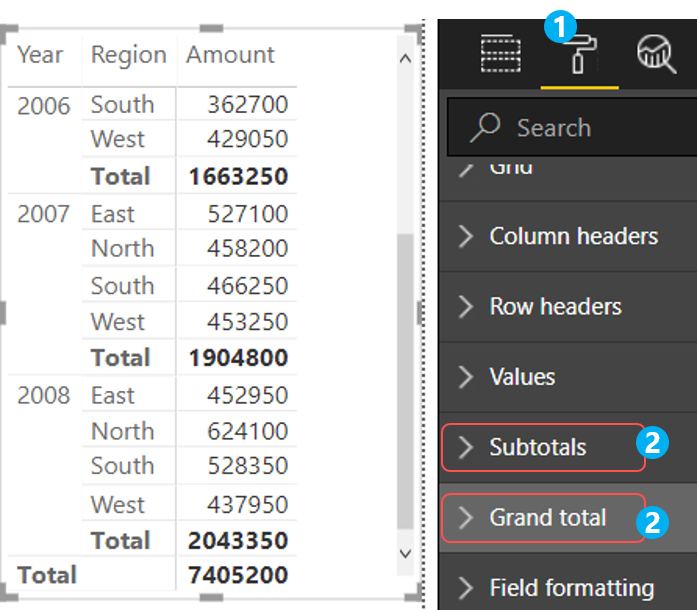Viewport: 697px width, 610px height.
Task: Select West region under 2006
Action: (117, 139)
